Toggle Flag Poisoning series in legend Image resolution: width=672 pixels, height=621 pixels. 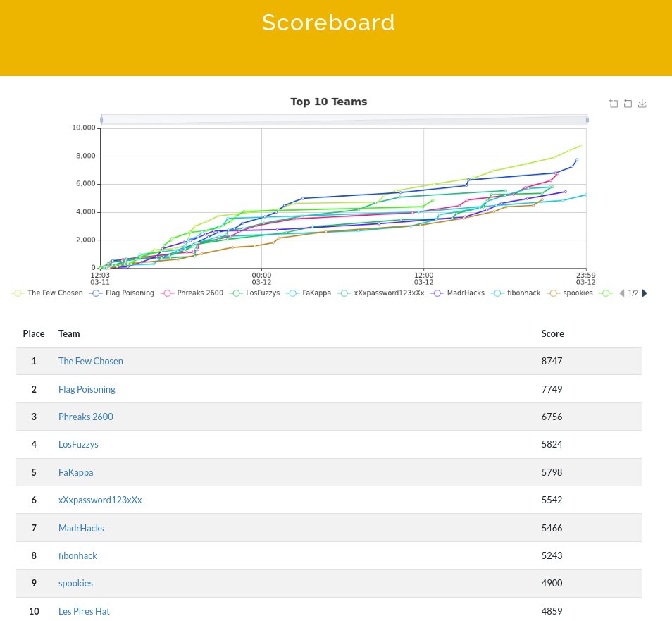coord(122,293)
